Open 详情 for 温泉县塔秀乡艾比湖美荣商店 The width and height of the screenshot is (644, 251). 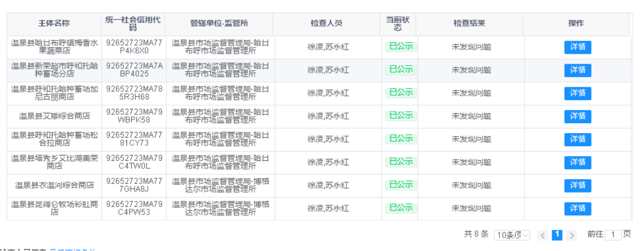pos(578,163)
